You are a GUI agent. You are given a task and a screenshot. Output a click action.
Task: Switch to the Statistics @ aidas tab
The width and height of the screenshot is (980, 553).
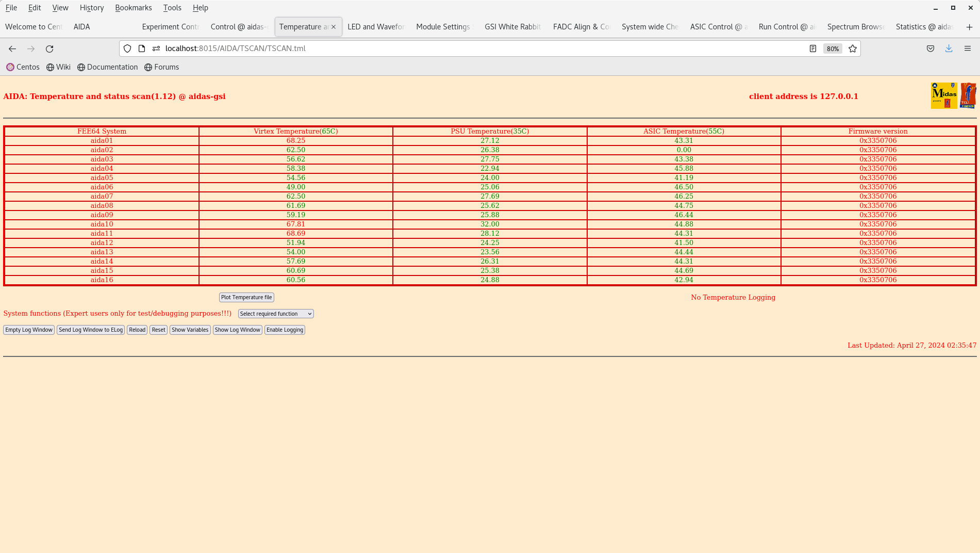925,27
